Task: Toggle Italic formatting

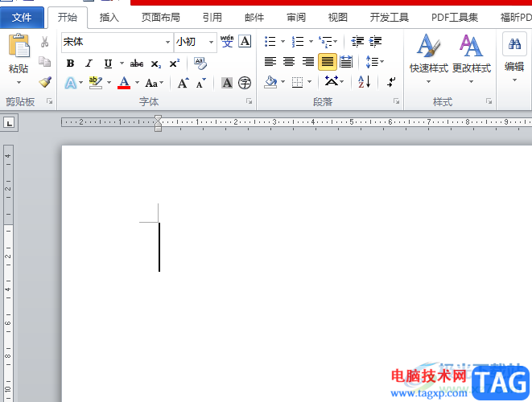Action: tap(89, 64)
